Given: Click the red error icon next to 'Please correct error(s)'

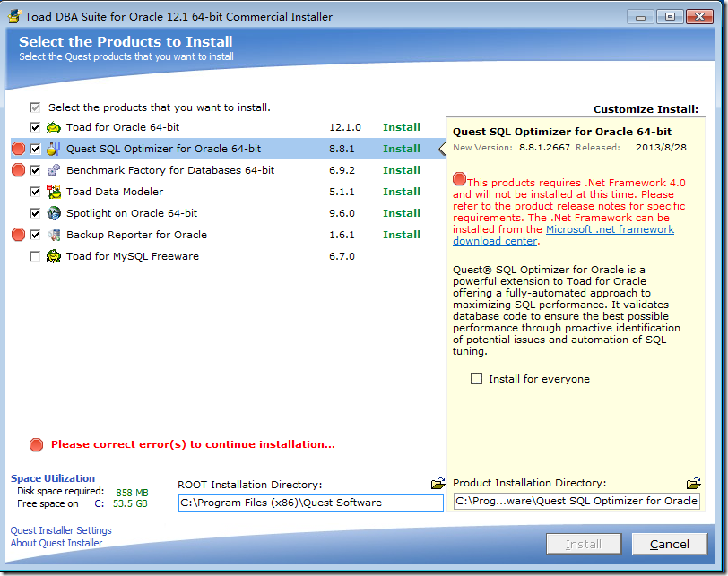Looking at the screenshot, I should tap(36, 444).
